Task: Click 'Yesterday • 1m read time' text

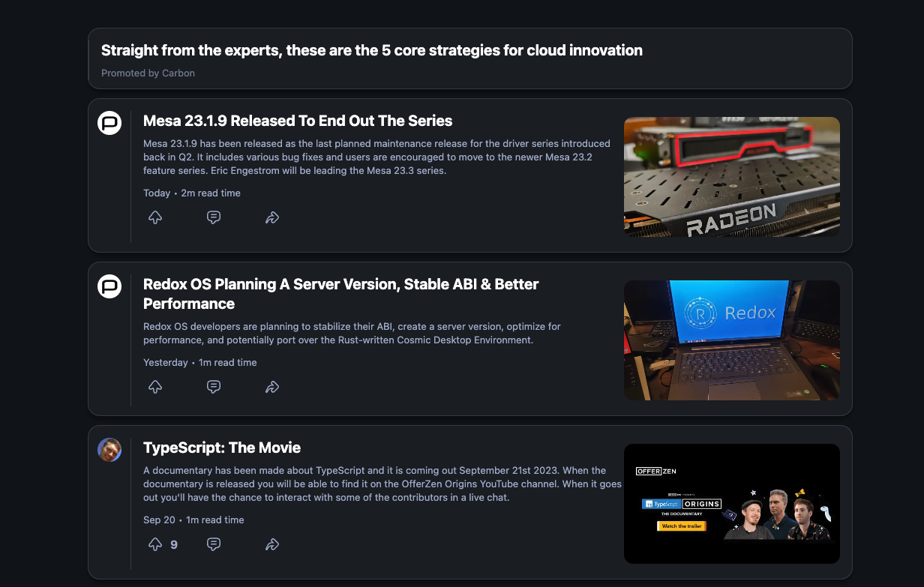Action: point(200,362)
